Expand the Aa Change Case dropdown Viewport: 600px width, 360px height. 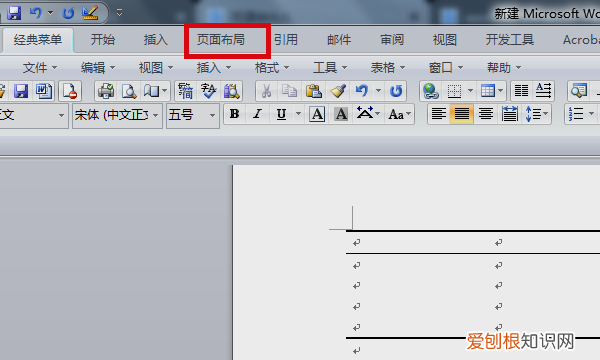point(409,114)
